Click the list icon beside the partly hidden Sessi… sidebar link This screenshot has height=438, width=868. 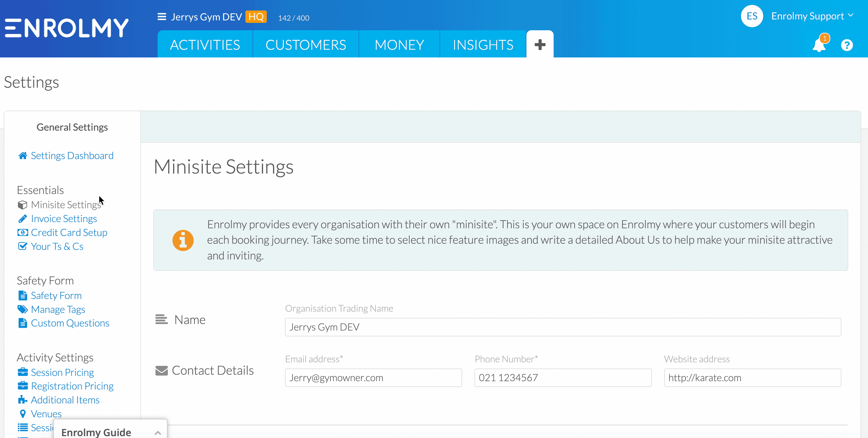pyautogui.click(x=23, y=427)
